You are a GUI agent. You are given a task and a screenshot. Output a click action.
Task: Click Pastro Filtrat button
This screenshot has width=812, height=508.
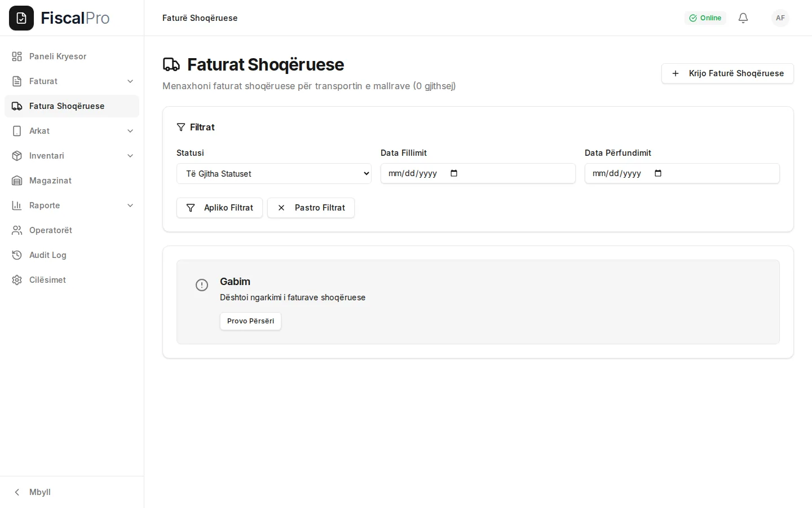tap(311, 208)
